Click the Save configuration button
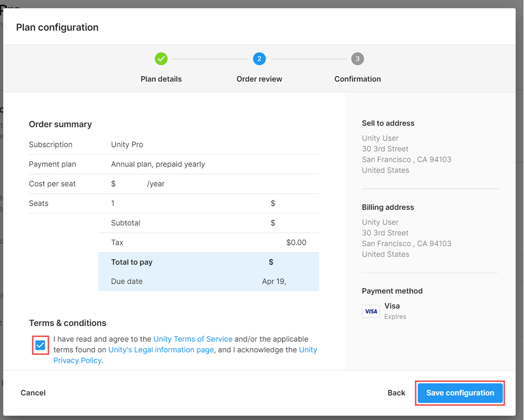The image size is (524, 420). 460,393
